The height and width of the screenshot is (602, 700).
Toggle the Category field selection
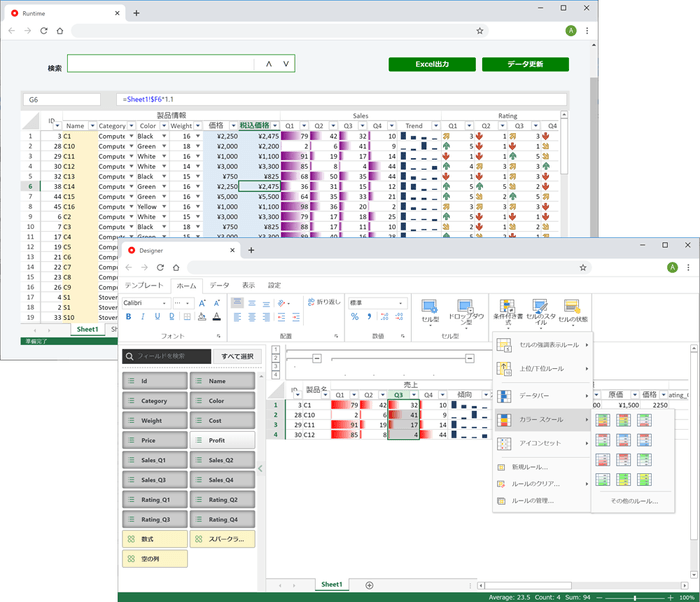pyautogui.click(x=155, y=400)
